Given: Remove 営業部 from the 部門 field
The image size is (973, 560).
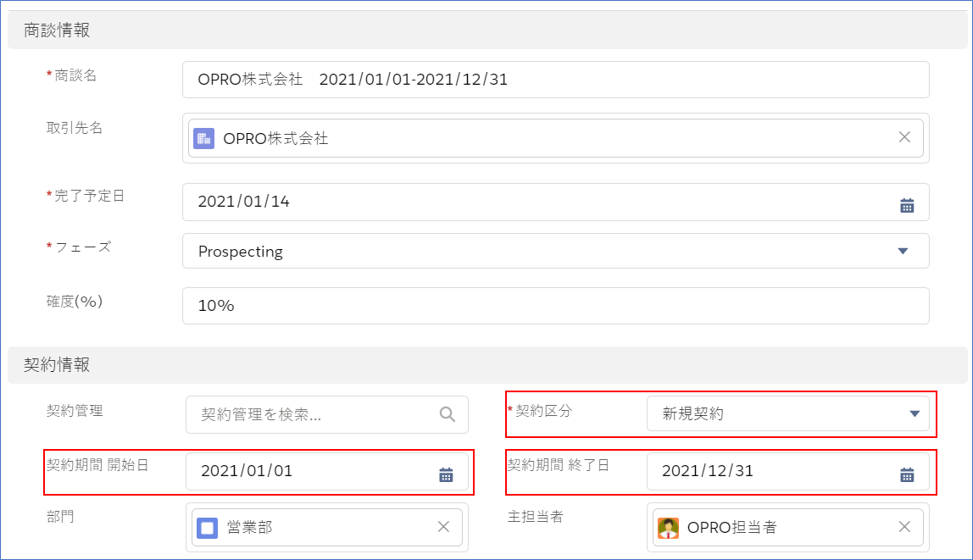Looking at the screenshot, I should (443, 527).
